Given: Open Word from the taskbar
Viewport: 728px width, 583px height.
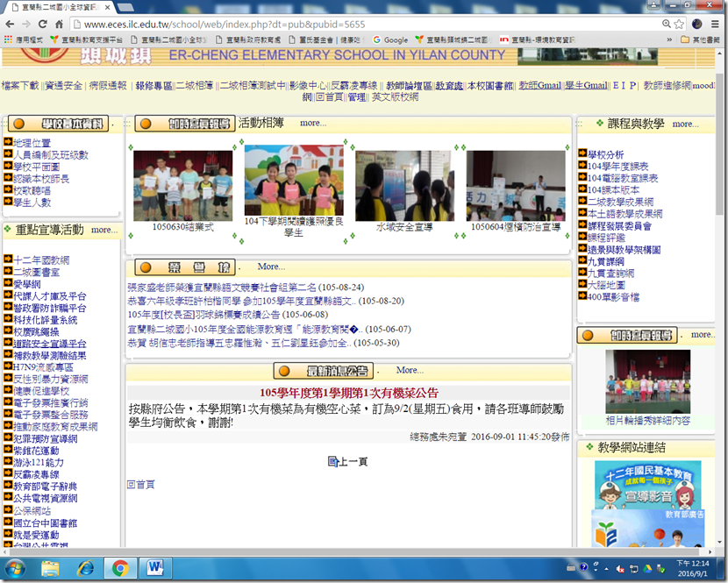Looking at the screenshot, I should [x=155, y=568].
